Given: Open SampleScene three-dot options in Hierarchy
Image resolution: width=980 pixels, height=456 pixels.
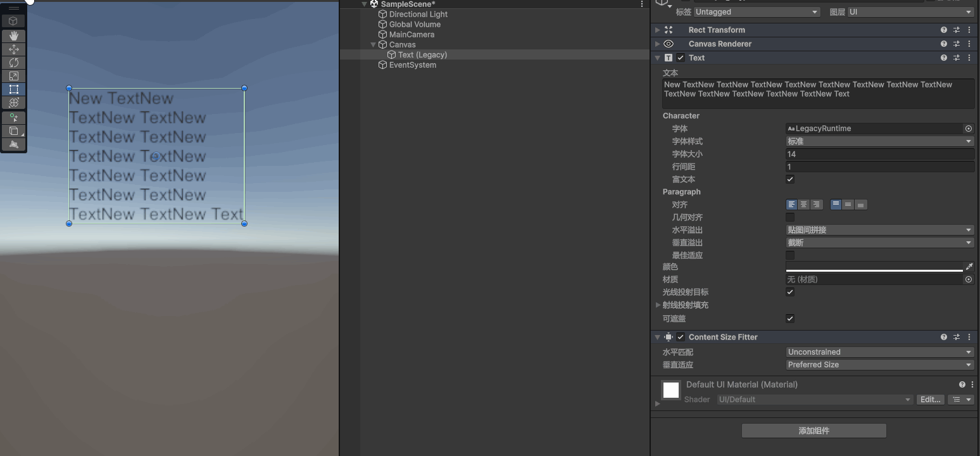Looking at the screenshot, I should (642, 4).
